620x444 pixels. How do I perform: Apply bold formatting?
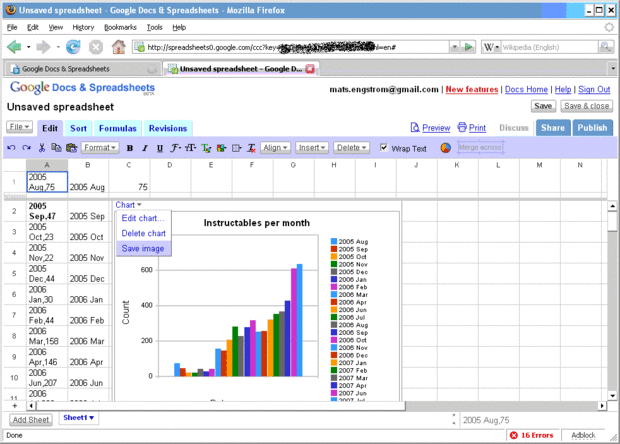pos(130,148)
